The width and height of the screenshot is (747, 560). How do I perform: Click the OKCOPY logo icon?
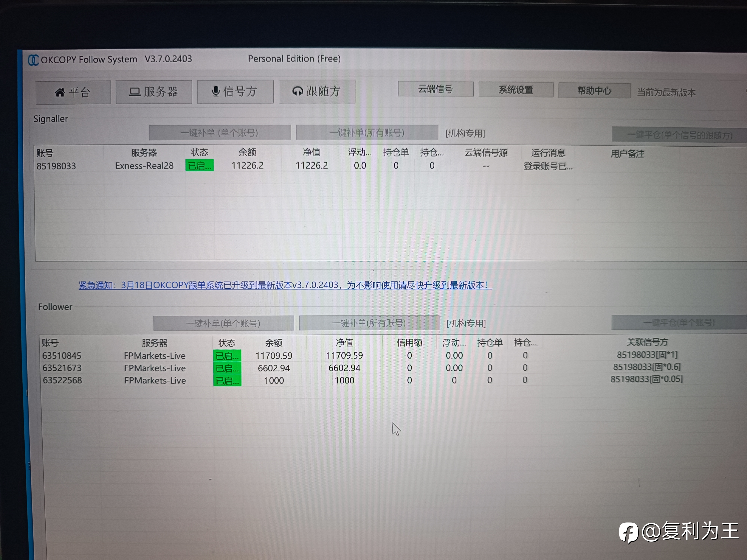pos(33,60)
